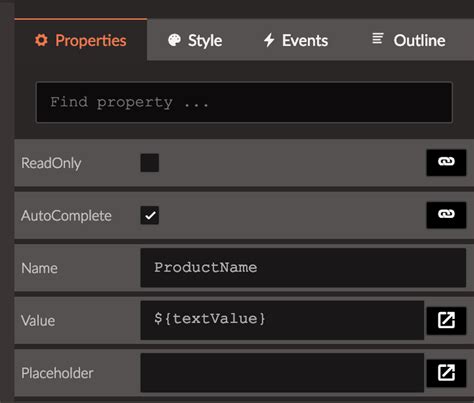Uncheck the AutoComplete checkbox
This screenshot has height=403, width=474.
click(x=150, y=215)
